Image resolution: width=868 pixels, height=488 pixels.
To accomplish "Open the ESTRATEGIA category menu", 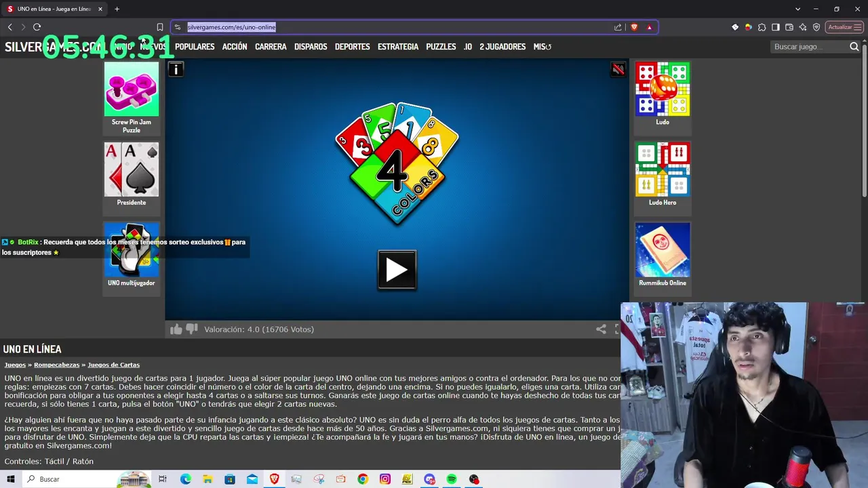I will [398, 47].
